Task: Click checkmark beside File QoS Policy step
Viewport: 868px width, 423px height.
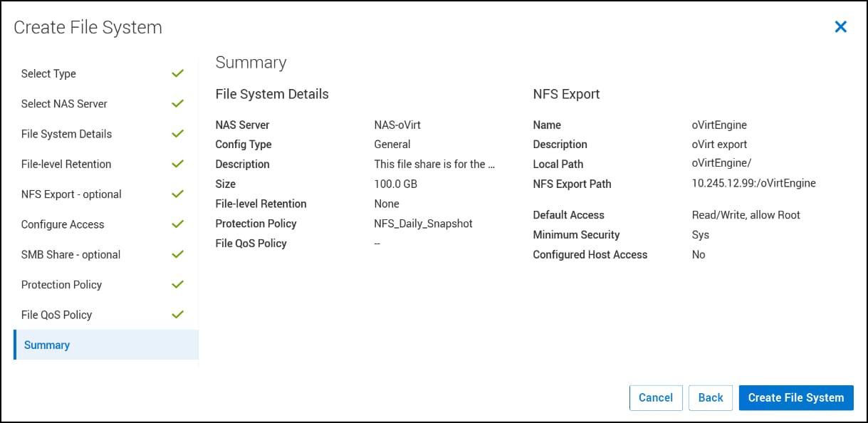Action: click(178, 315)
